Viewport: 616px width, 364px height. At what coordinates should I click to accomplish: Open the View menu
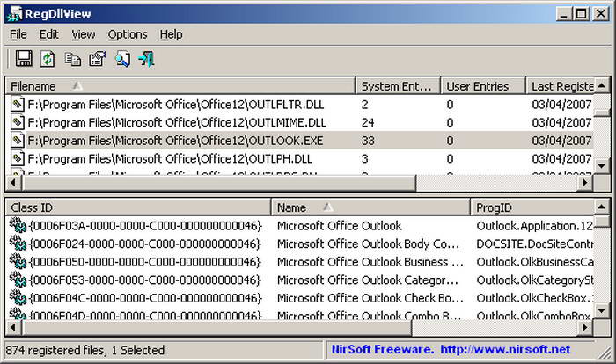click(x=84, y=34)
